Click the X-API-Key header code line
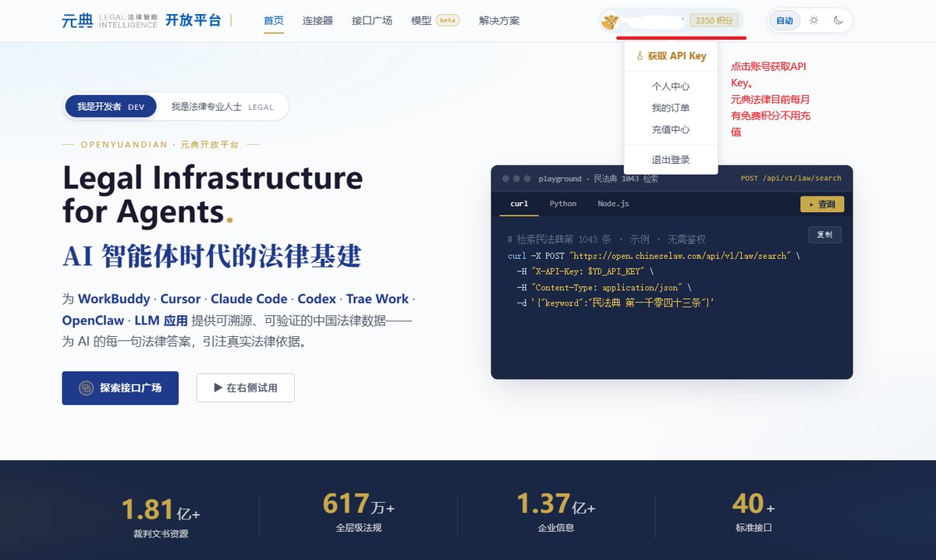Image resolution: width=936 pixels, height=560 pixels. point(585,271)
